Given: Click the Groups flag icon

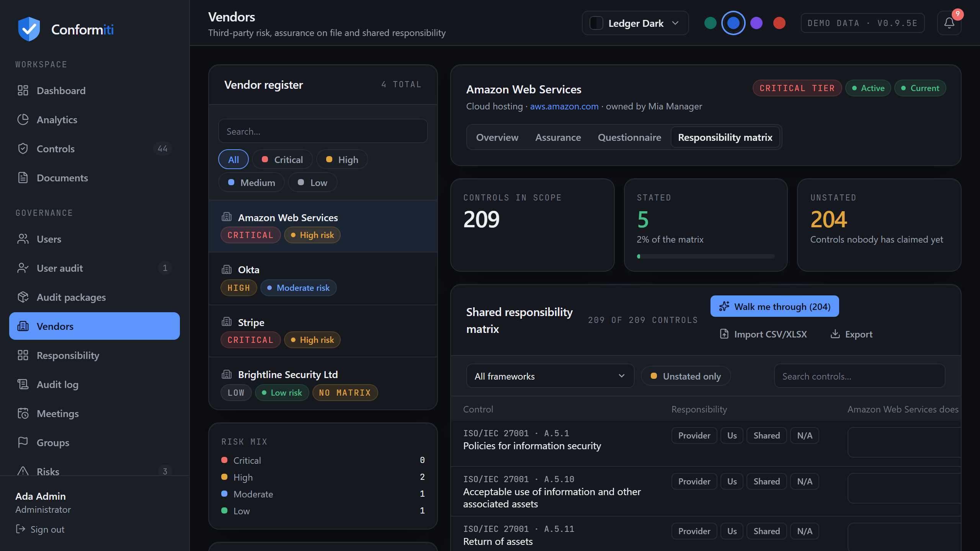Looking at the screenshot, I should pos(23,442).
